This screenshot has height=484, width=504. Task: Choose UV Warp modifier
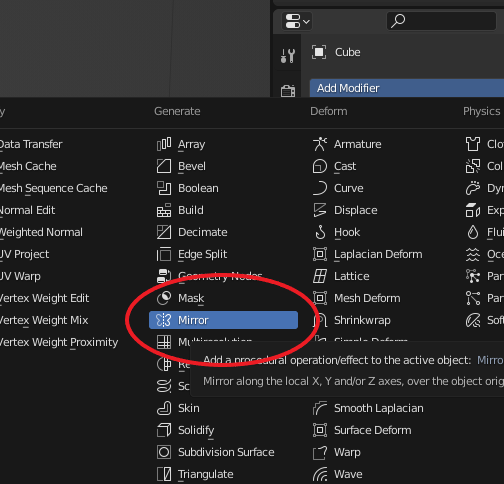[20, 276]
